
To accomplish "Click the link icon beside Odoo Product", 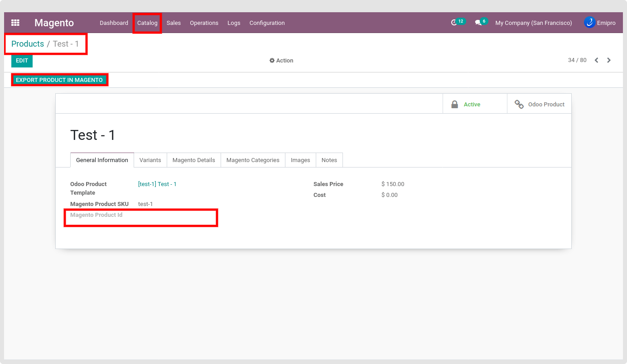I will (519, 104).
